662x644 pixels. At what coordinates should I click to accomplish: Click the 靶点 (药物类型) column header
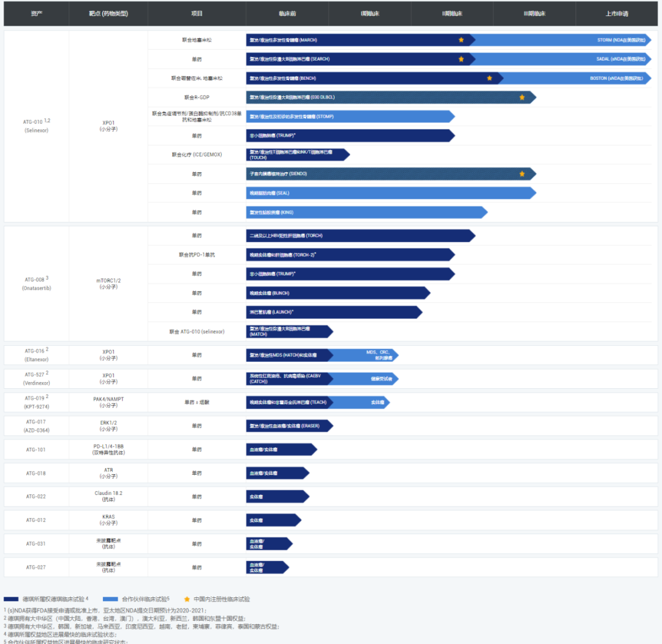(x=108, y=13)
